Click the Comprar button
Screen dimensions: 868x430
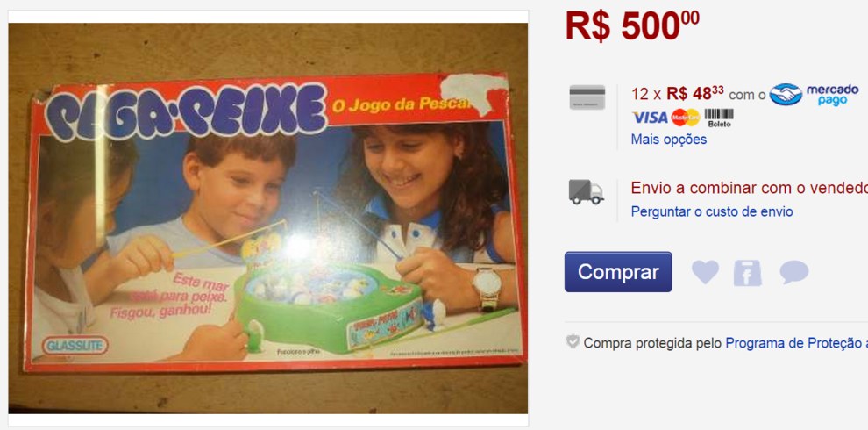pos(618,271)
